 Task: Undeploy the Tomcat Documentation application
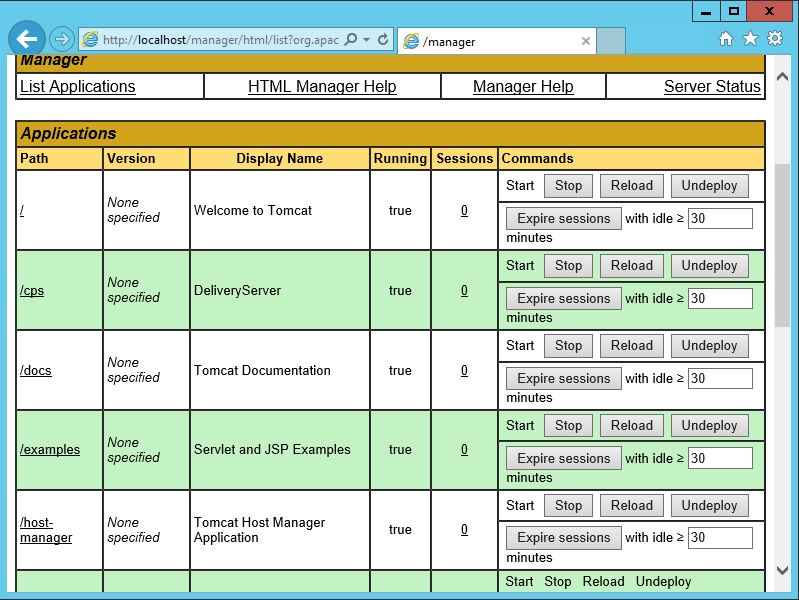tap(709, 346)
